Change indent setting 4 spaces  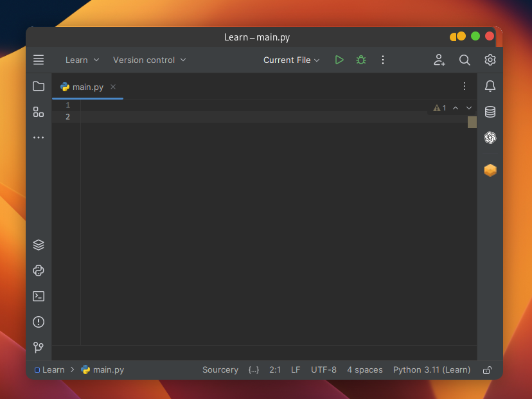[x=365, y=370]
